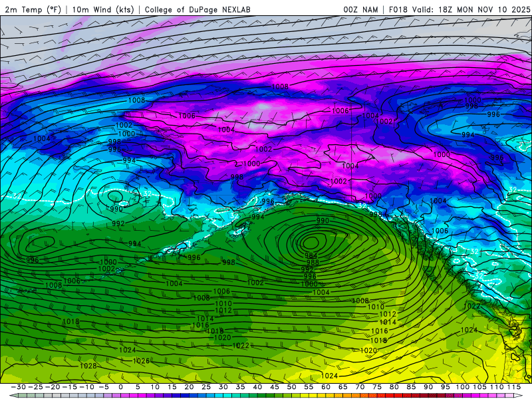
Task: Click the 988 pressure contour label
Action: coord(313,262)
